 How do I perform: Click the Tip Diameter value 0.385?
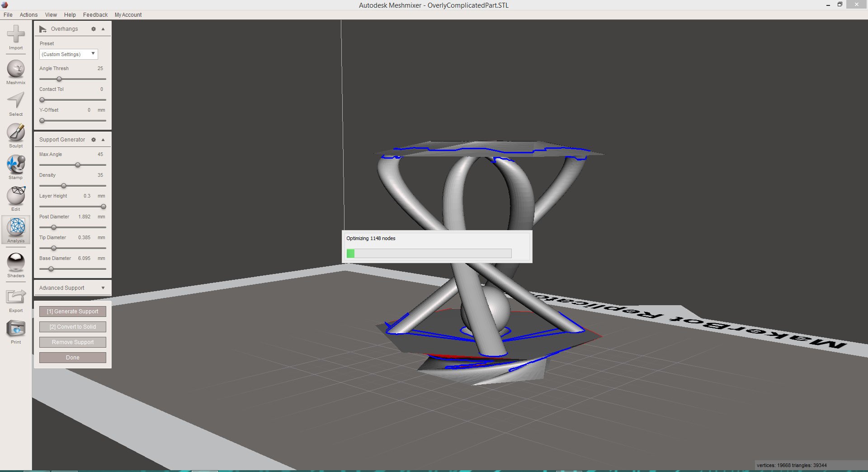84,238
